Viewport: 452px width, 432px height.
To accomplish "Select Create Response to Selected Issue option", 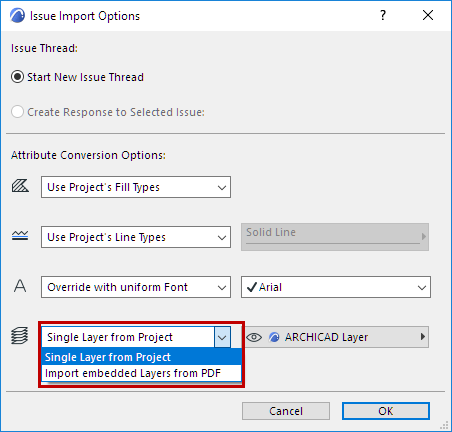I will click(x=17, y=112).
